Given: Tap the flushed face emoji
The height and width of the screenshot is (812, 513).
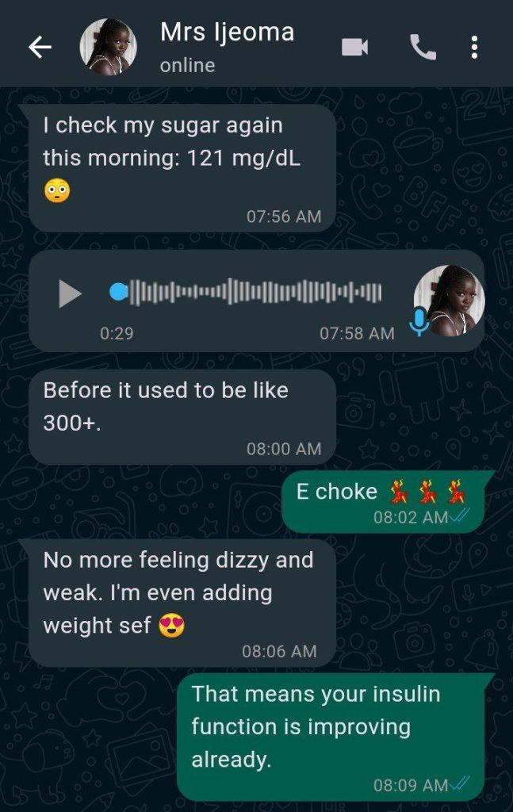Looking at the screenshot, I should 57,190.
